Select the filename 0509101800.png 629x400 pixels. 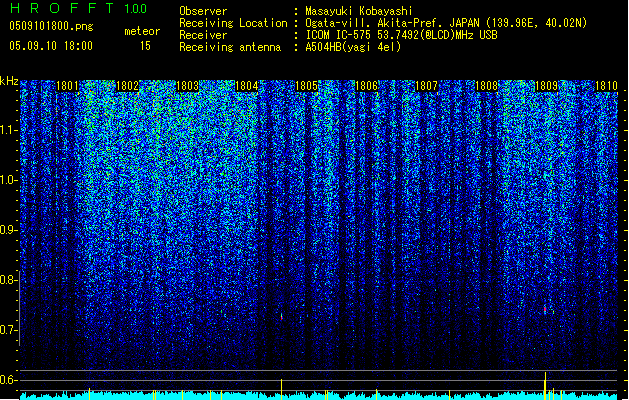tap(51, 27)
